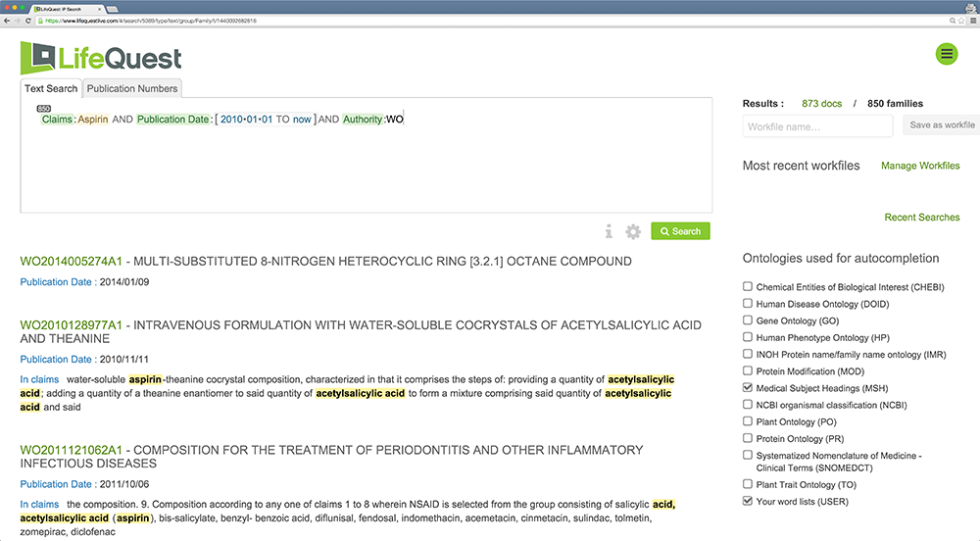Open browser menu icon in toolbar
Screen dimensions: 980x541
[x=972, y=21]
